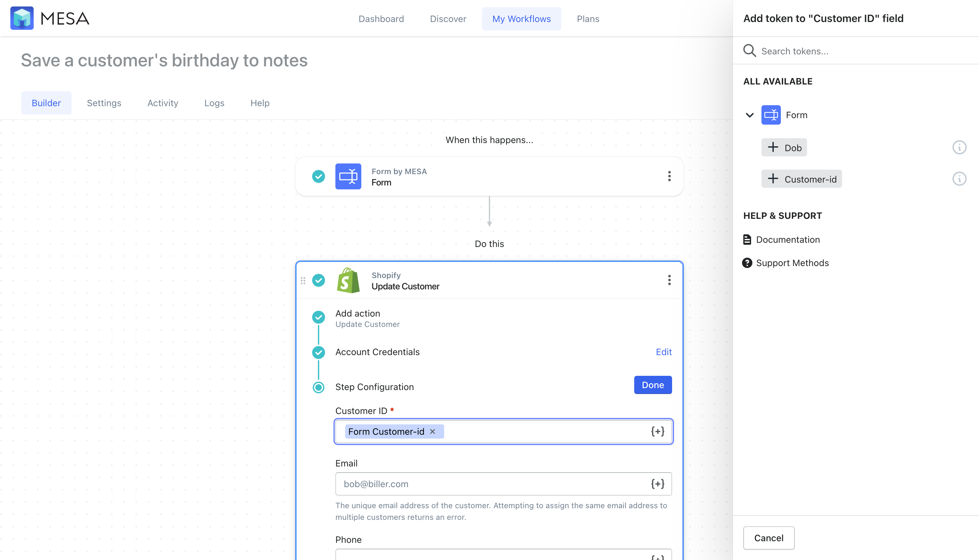Click the token inserter icon in Email field
The width and height of the screenshot is (979, 560).
coord(658,484)
